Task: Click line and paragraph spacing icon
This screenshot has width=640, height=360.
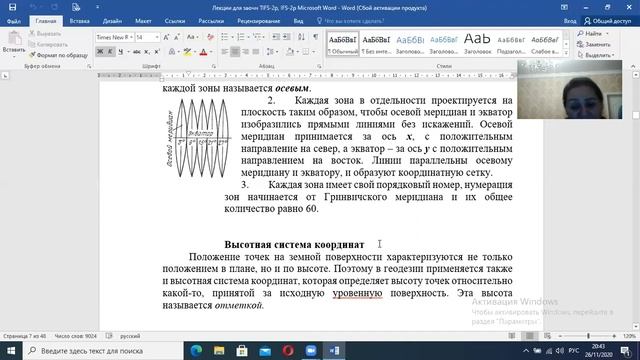Action: coord(270,52)
